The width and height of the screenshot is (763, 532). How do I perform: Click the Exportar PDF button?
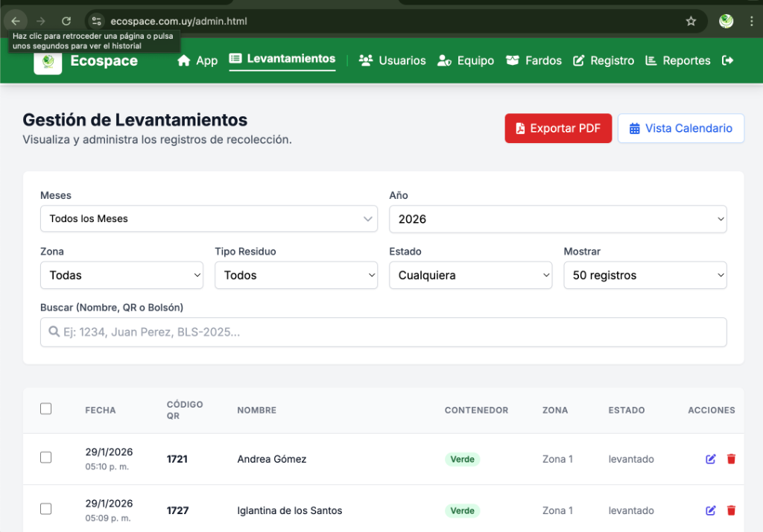(558, 128)
